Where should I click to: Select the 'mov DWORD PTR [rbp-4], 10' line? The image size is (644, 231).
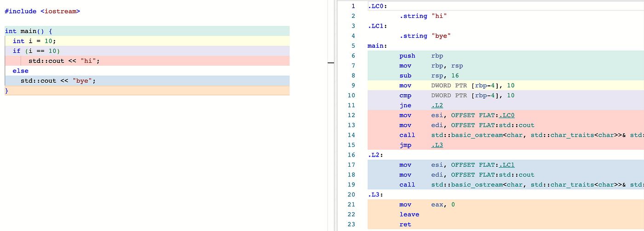[457, 85]
